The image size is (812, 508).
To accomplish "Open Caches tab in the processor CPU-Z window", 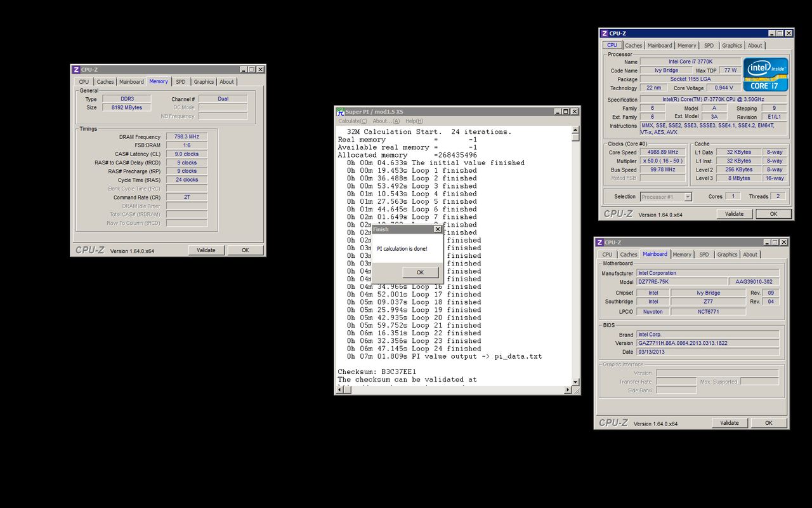I will pos(633,45).
